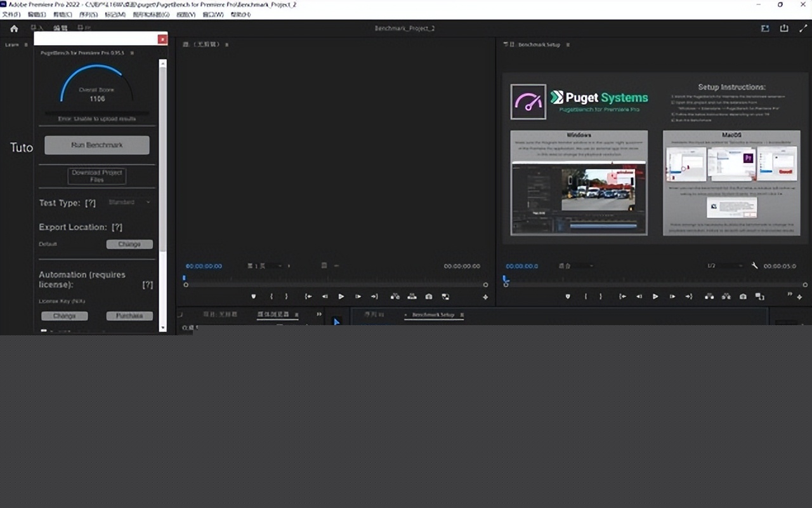This screenshot has height=508, width=812.
Task: Click the Source monitor 00:00:00:00 blue timecode
Action: point(204,266)
